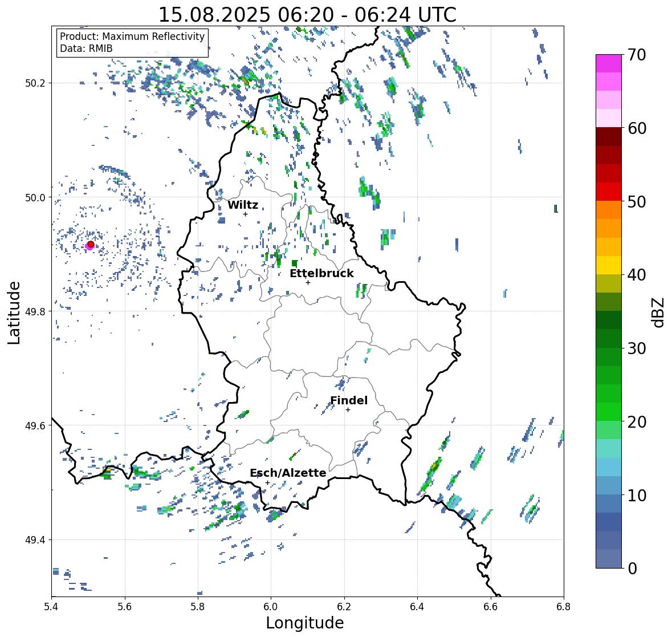Click the Ettelbruck station label

coord(321,273)
